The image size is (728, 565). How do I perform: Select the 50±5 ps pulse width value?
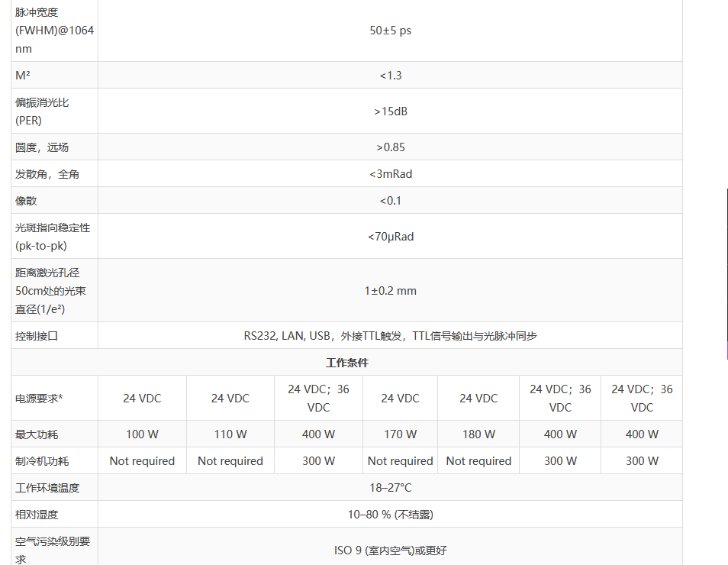390,31
